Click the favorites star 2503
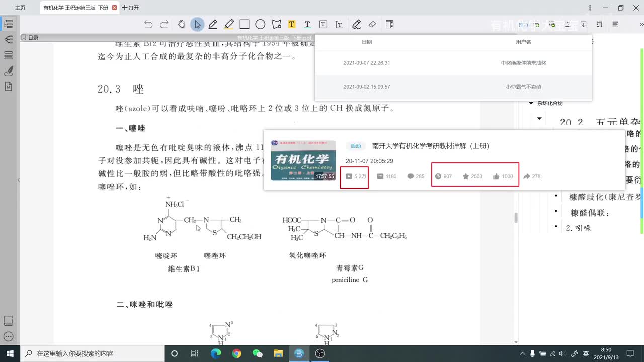 [x=472, y=176]
